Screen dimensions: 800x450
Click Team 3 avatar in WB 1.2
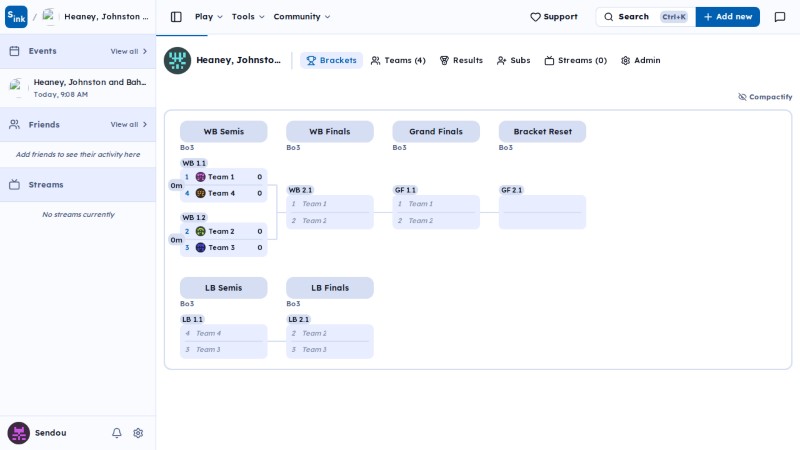point(201,247)
